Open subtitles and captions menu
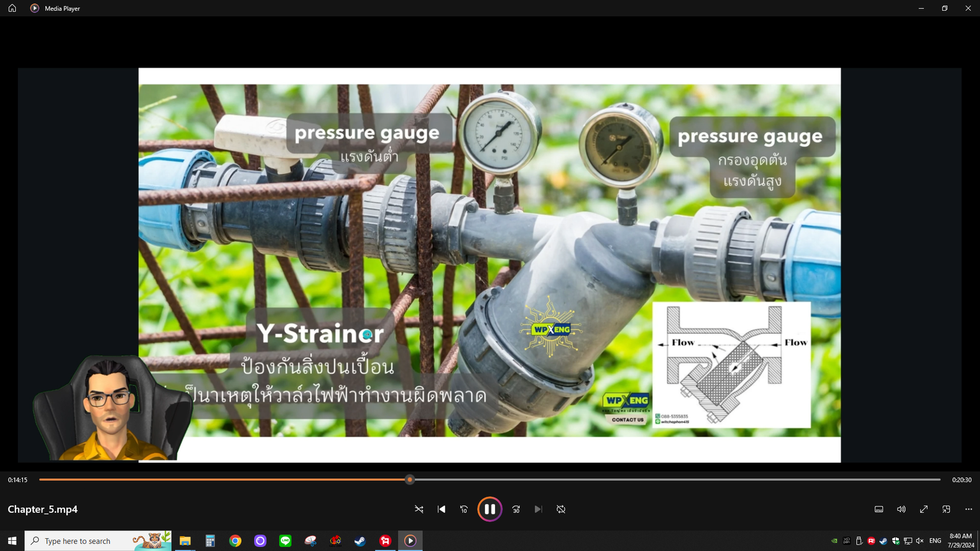Screen dimensions: 980x551 coord(879,509)
